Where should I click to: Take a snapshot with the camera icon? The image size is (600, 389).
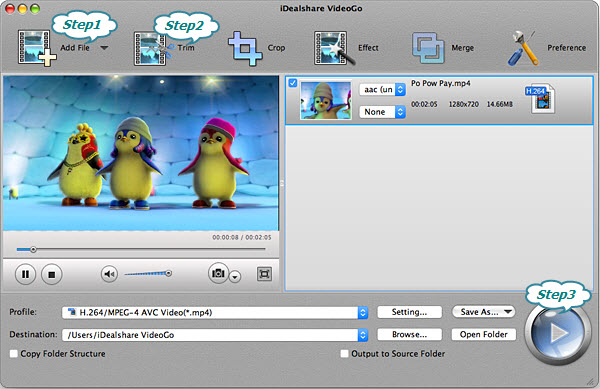[218, 273]
